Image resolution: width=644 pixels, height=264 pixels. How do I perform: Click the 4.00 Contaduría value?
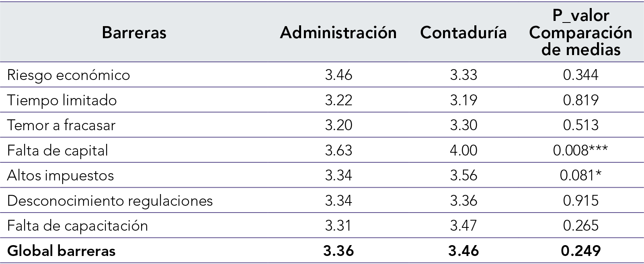[x=464, y=150]
